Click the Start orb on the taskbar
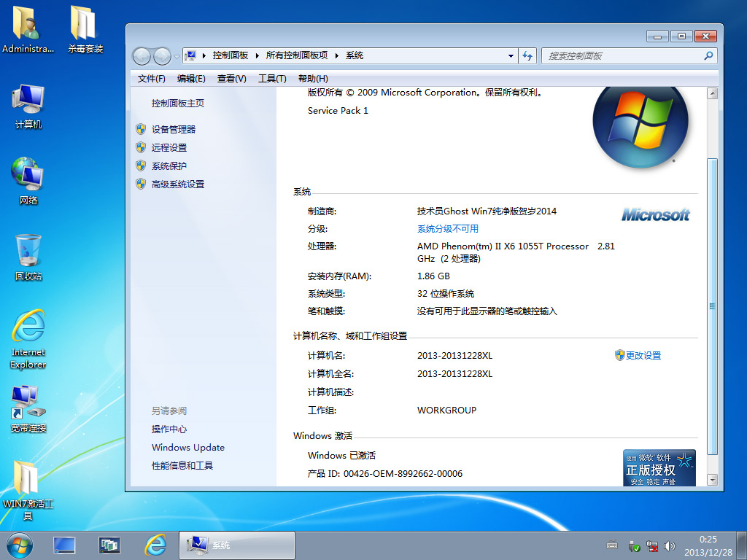 click(x=18, y=545)
